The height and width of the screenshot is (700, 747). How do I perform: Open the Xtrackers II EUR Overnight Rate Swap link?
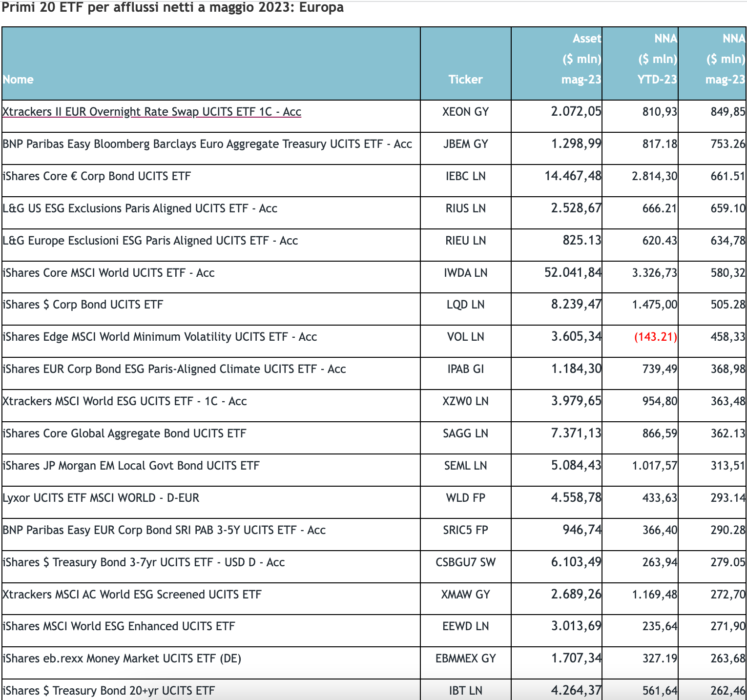coord(151,112)
